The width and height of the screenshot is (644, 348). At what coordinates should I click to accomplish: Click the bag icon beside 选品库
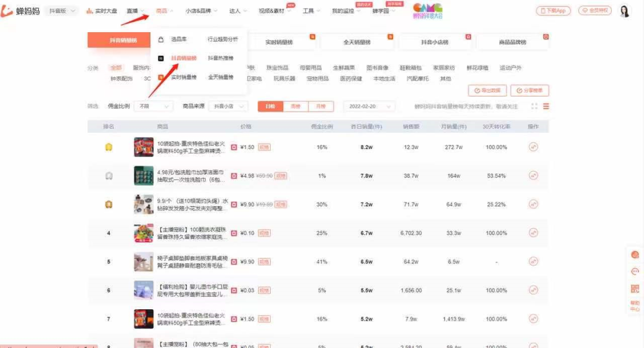point(161,39)
